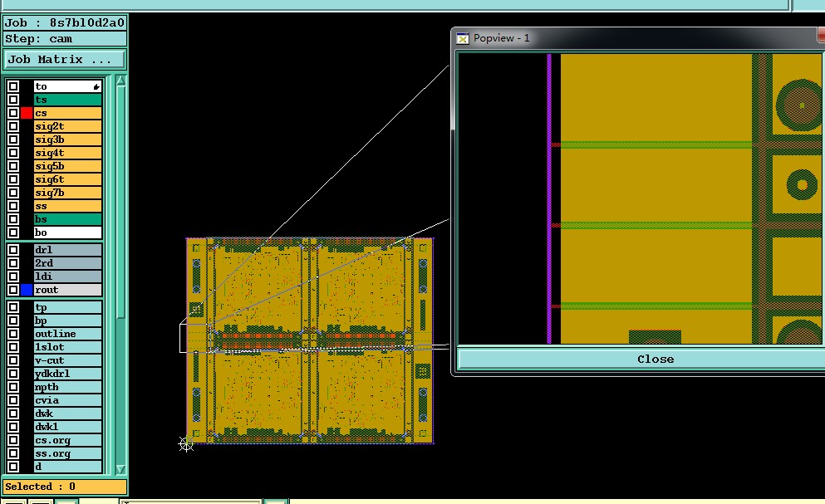Toggle checkbox for layer sig3b
The image size is (825, 504).
pyautogui.click(x=13, y=139)
